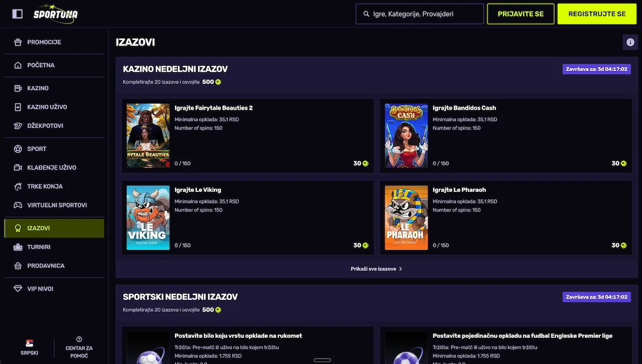Click Igrajte Le Viking title text
The width and height of the screenshot is (642, 364).
[198, 190]
